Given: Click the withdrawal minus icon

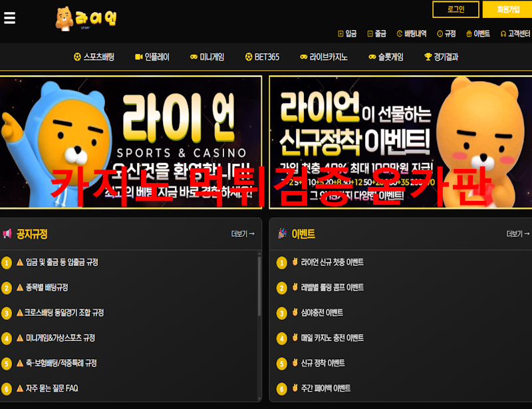Looking at the screenshot, I should [370, 34].
